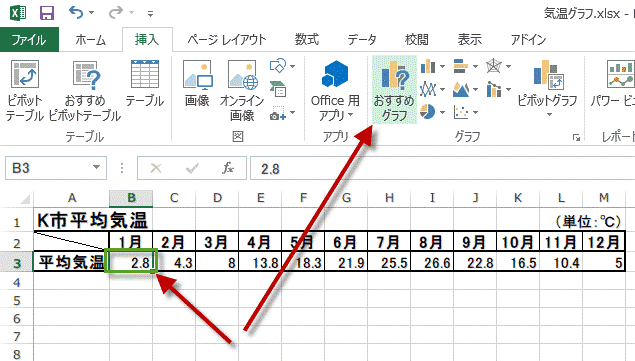Switch to the データ tab
635x361 pixels.
pyautogui.click(x=362, y=40)
